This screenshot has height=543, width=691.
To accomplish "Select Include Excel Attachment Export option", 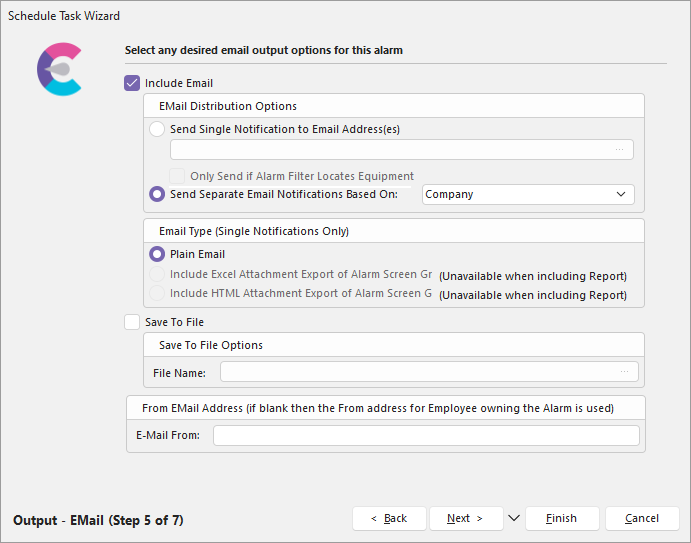I will click(157, 274).
